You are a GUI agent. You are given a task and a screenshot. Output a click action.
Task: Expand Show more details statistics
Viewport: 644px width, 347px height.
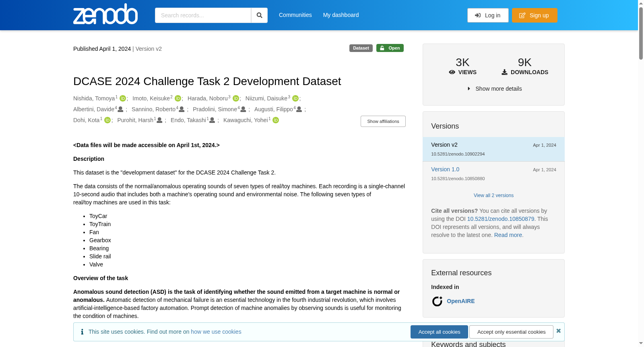pos(495,89)
